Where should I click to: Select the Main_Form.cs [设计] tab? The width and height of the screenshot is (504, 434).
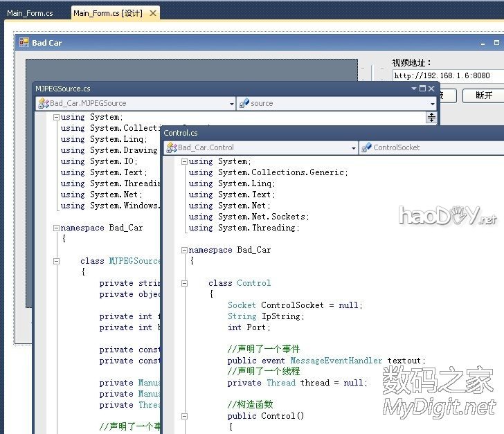108,13
